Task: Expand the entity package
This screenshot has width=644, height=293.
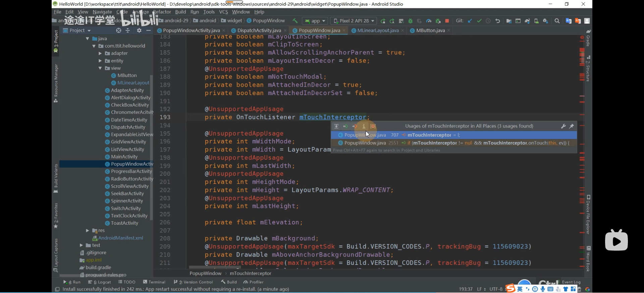Action: coord(100,61)
